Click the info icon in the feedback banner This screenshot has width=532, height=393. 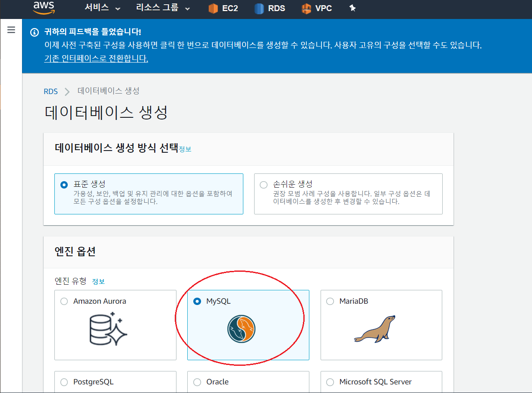click(x=35, y=32)
